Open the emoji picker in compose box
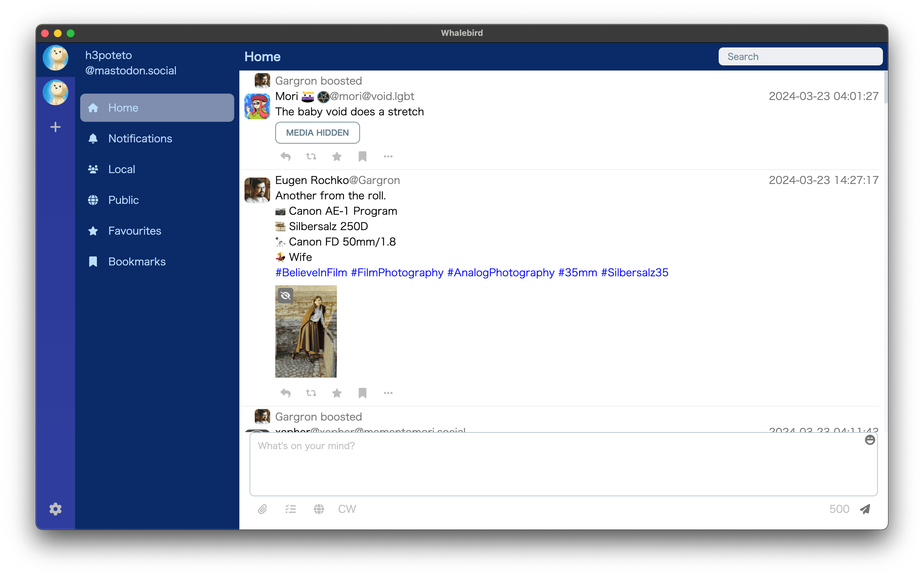 pos(870,440)
